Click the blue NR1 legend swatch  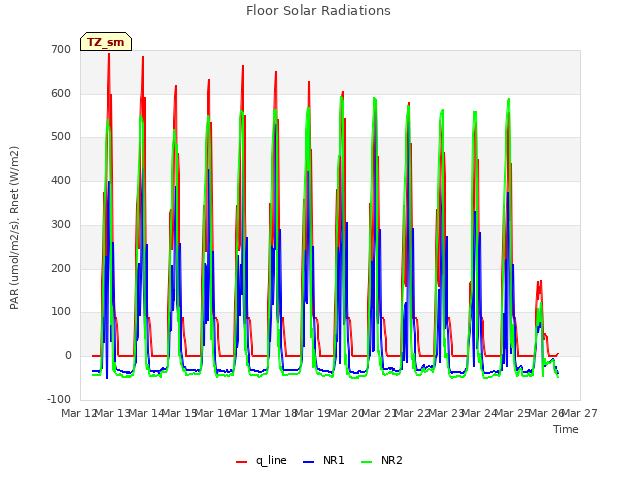[309, 462]
